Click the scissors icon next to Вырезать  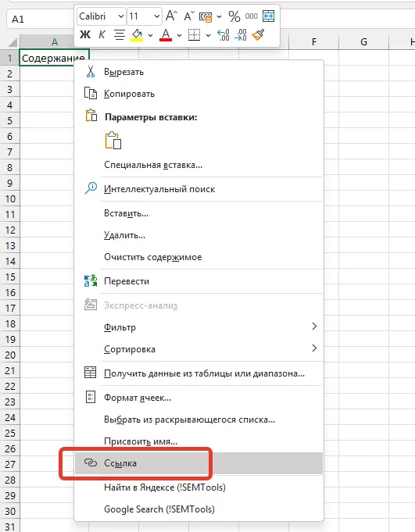pyautogui.click(x=90, y=72)
